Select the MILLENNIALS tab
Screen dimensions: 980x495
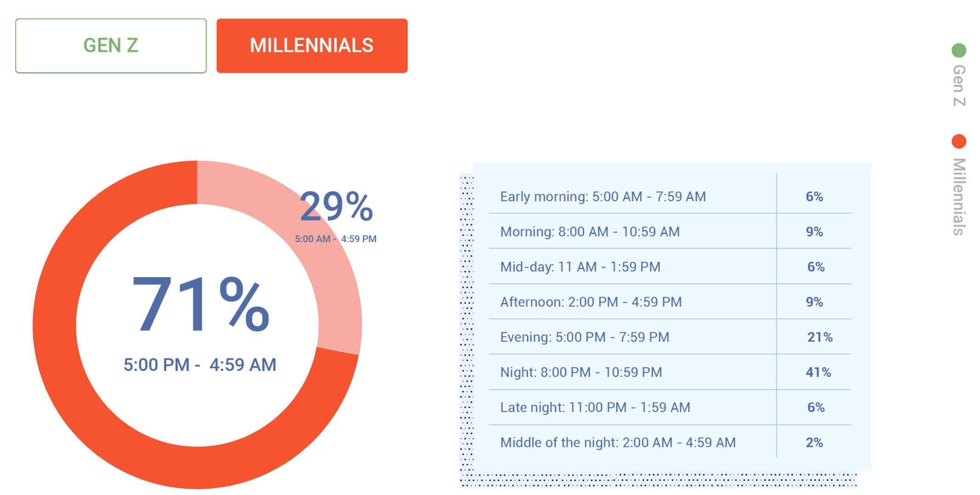312,46
